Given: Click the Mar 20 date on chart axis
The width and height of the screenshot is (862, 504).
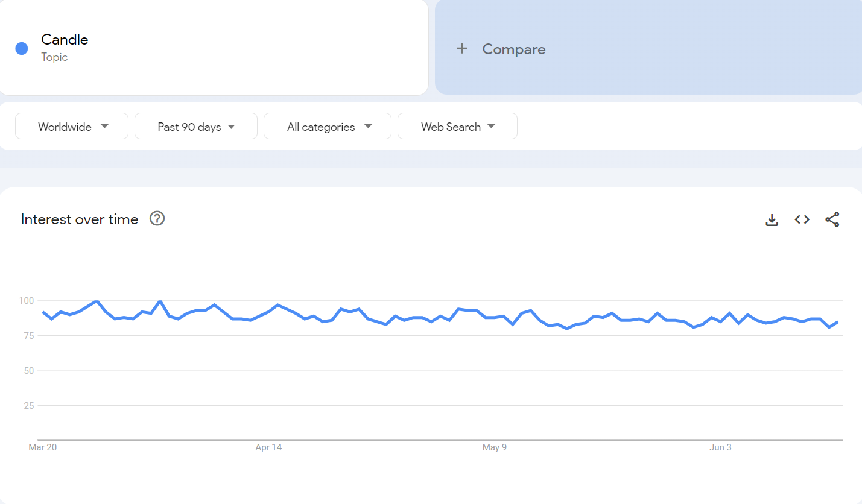Looking at the screenshot, I should tap(42, 447).
